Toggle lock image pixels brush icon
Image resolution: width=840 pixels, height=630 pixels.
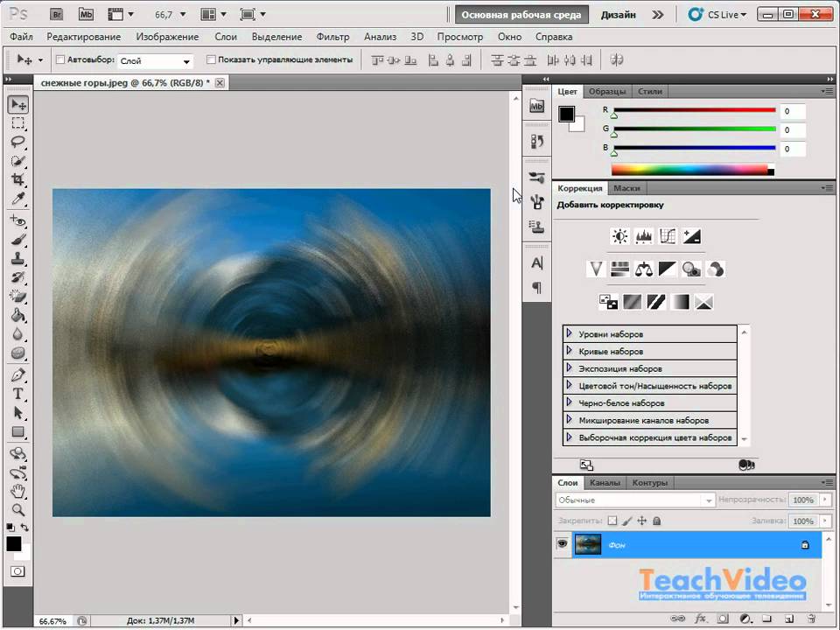(627, 521)
